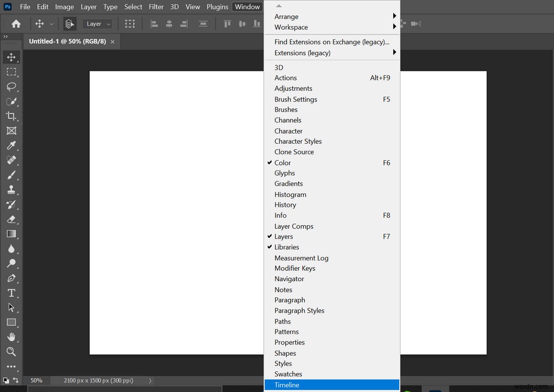
Task: Select the Crop tool
Action: tap(11, 116)
